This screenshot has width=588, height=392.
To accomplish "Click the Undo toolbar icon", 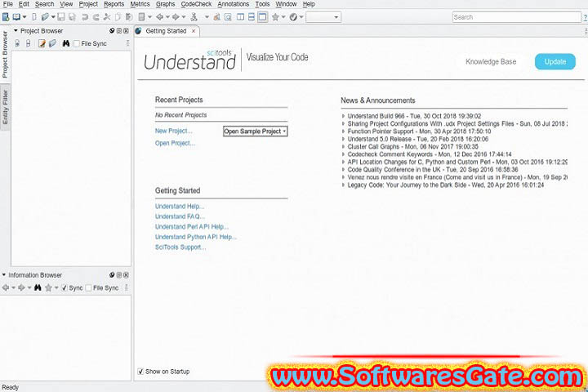I will click(x=85, y=17).
